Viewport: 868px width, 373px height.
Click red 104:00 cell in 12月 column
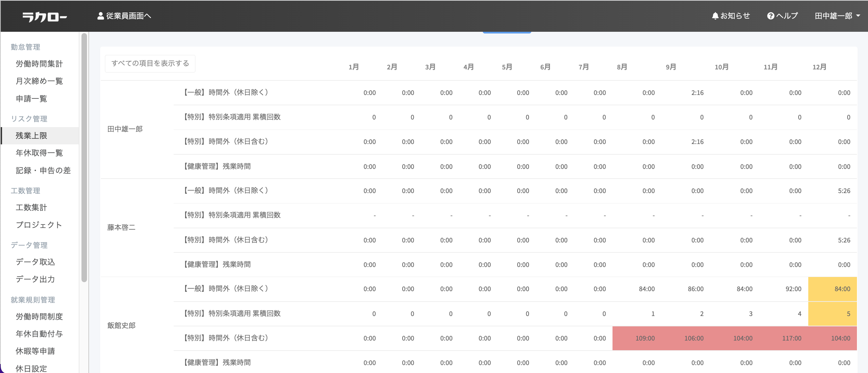[832, 338]
